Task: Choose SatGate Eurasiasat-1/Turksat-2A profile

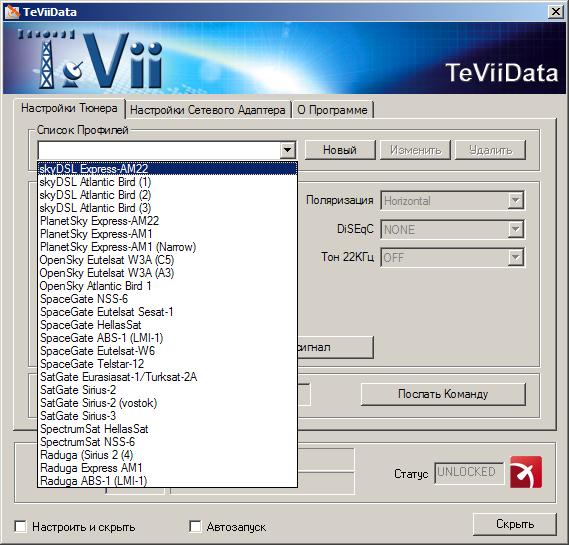Action: pos(167,377)
